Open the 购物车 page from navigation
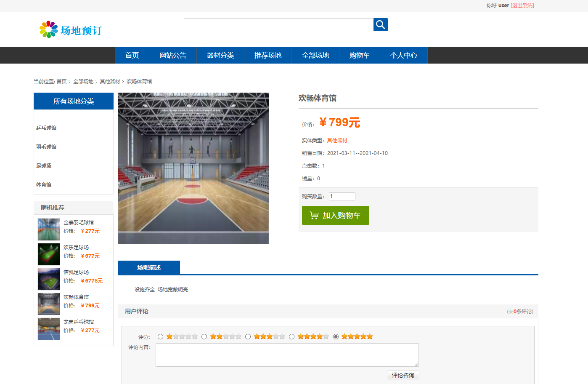The height and width of the screenshot is (384, 588). (x=359, y=55)
